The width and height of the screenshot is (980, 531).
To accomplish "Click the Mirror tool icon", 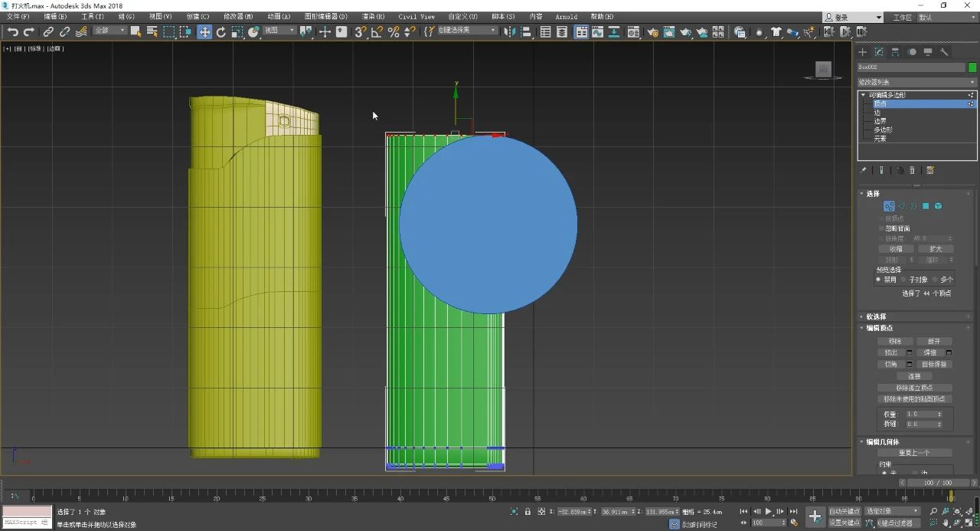I will point(509,31).
